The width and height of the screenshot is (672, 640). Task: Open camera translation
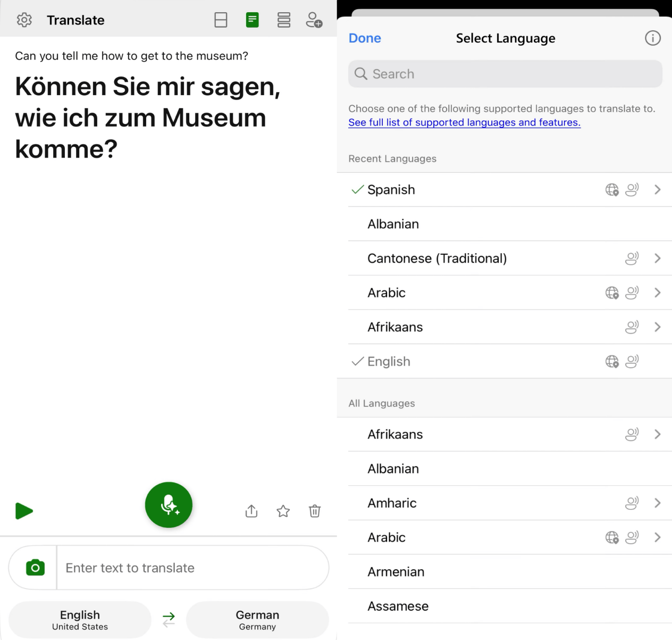(x=35, y=568)
